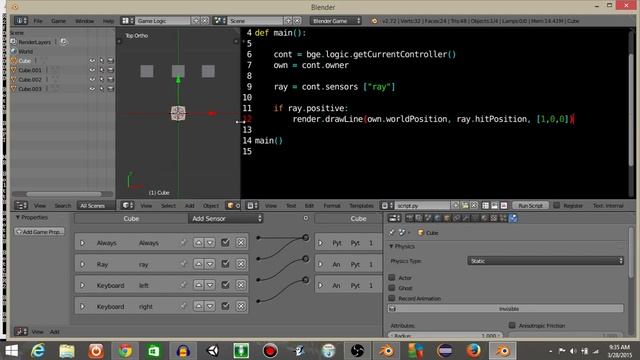Open the World properties tab icon
The height and width of the screenshot is (360, 640).
pos(438,218)
